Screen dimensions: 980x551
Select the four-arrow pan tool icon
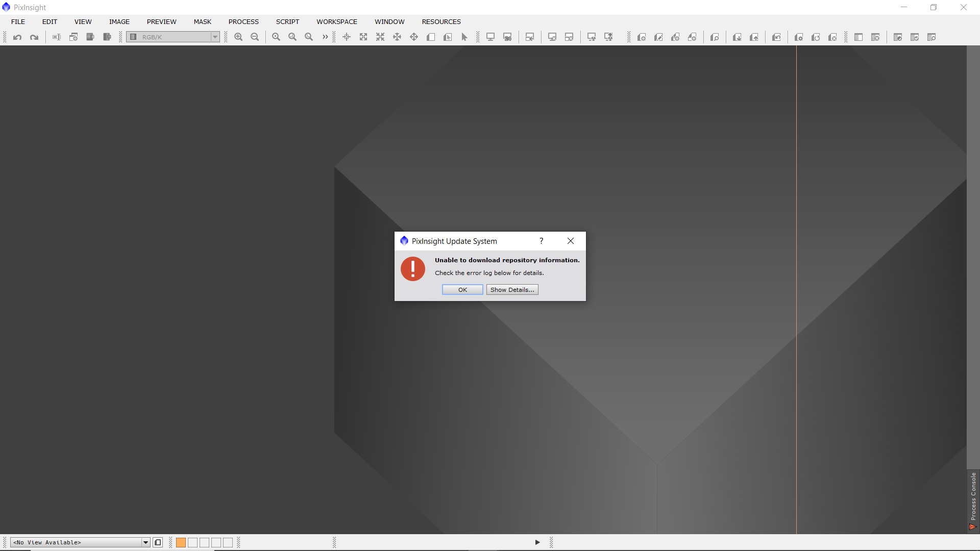click(414, 37)
